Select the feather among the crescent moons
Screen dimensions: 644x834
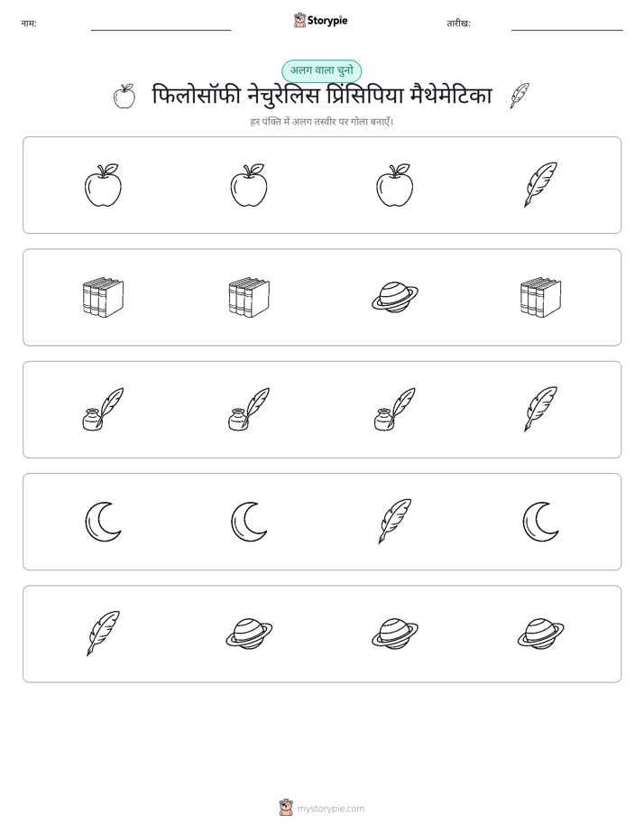tap(395, 522)
